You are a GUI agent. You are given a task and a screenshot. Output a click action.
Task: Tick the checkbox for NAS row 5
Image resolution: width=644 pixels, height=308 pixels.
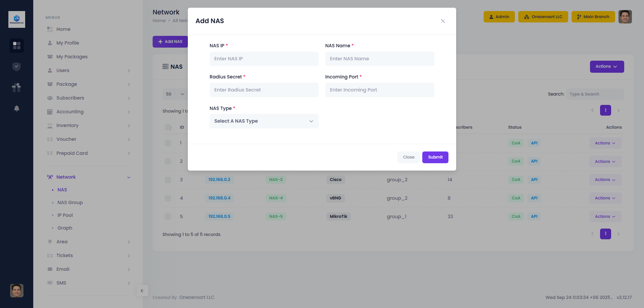(168, 217)
